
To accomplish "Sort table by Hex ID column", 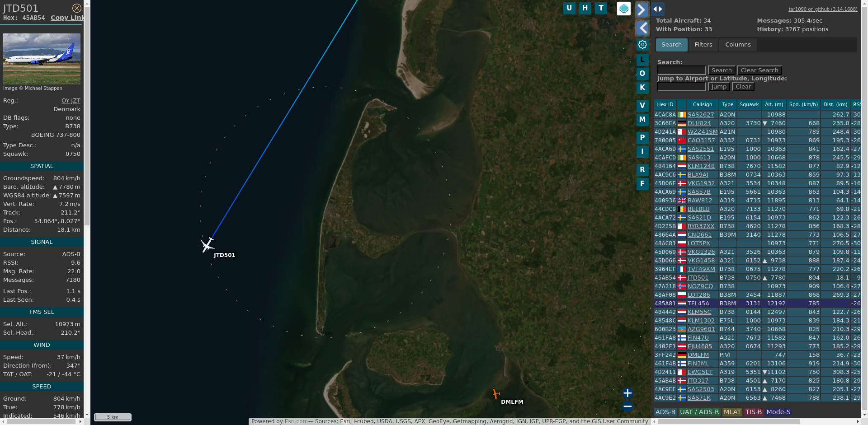I will pos(665,104).
